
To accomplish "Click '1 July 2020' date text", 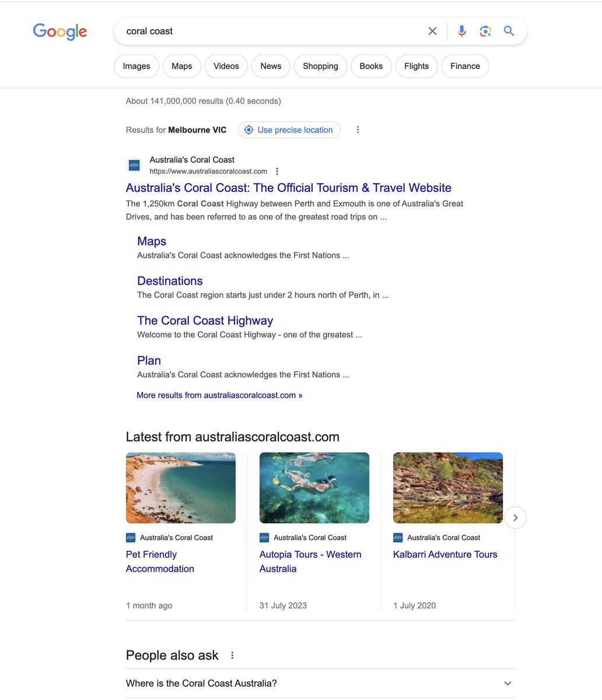I will 414,605.
